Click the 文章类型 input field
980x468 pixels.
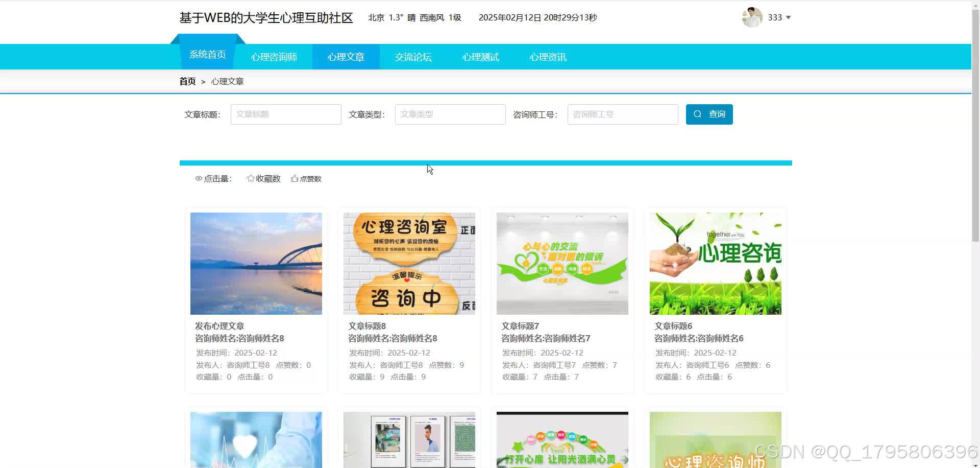point(449,114)
